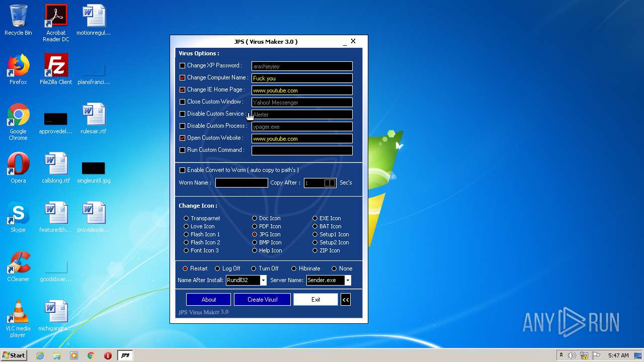Click the taskbar clock showing 5:47 AM

point(618,355)
